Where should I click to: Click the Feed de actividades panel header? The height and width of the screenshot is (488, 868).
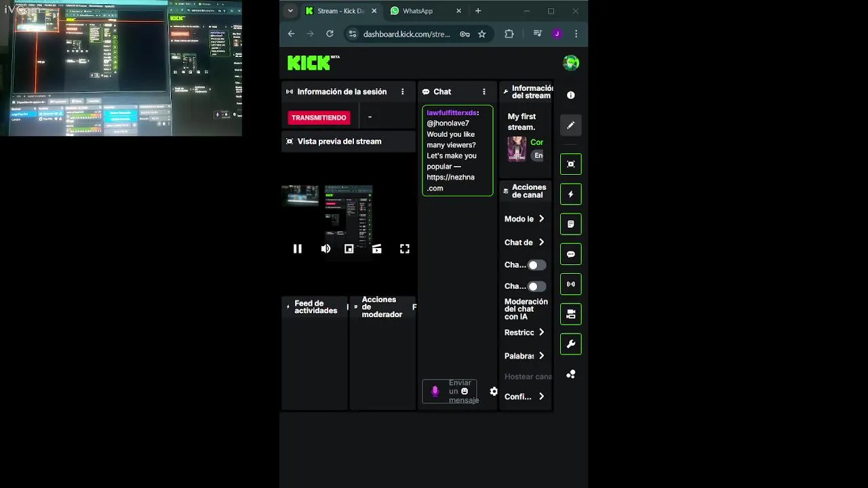coord(315,307)
